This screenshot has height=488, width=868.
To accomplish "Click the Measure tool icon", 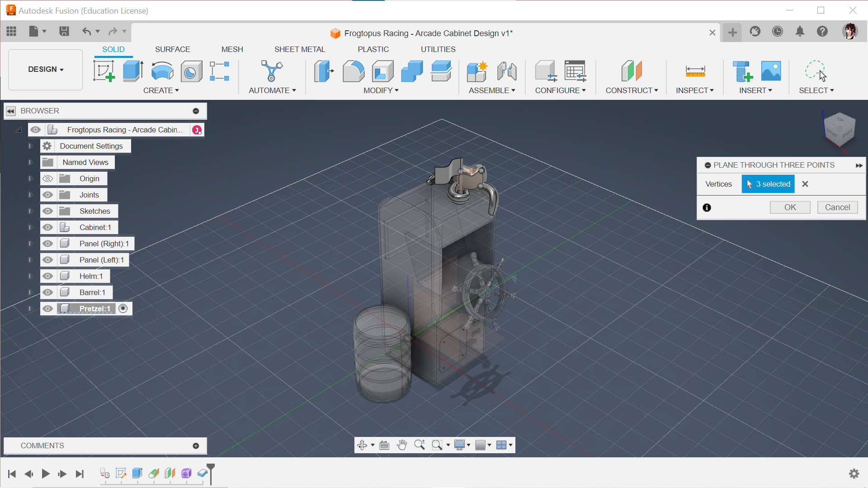I will pos(695,71).
